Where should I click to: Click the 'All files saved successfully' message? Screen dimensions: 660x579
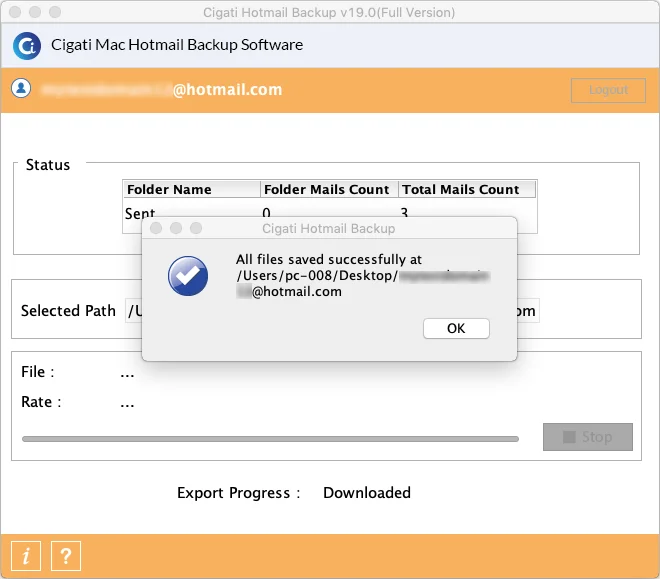pyautogui.click(x=328, y=259)
